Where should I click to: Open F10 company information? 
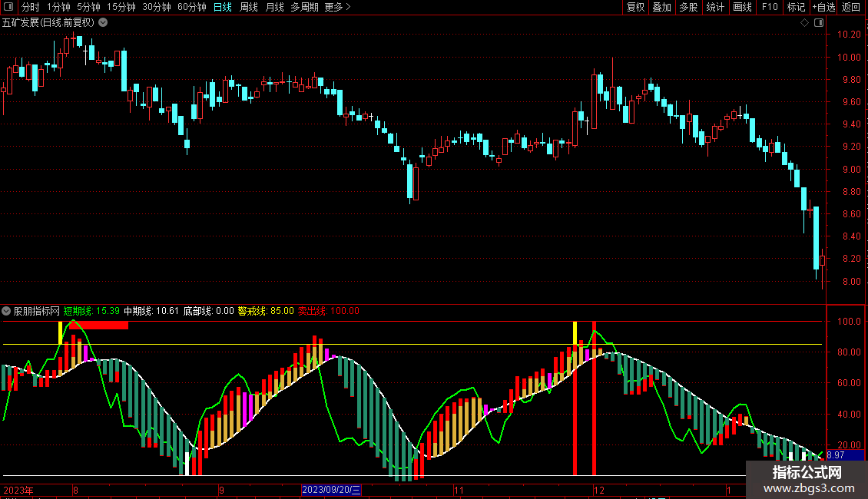770,7
